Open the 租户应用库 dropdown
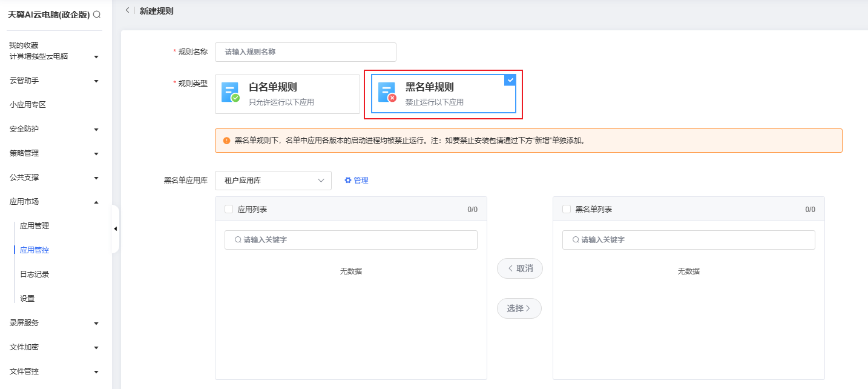868x389 pixels. pos(273,181)
